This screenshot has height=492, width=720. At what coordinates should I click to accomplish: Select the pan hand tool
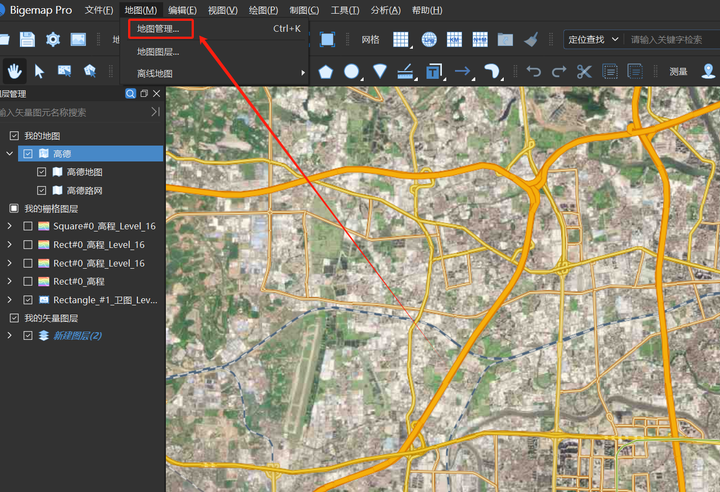[x=14, y=71]
